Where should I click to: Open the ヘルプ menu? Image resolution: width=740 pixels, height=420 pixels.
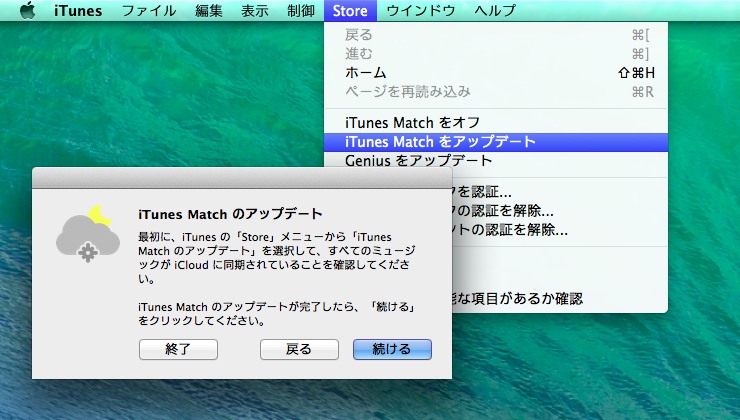point(495,10)
